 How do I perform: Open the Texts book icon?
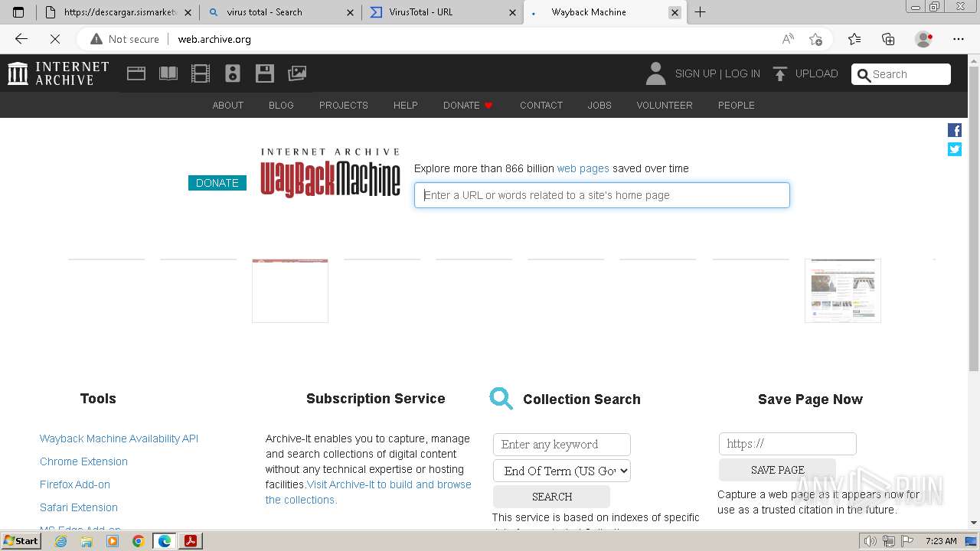tap(168, 73)
